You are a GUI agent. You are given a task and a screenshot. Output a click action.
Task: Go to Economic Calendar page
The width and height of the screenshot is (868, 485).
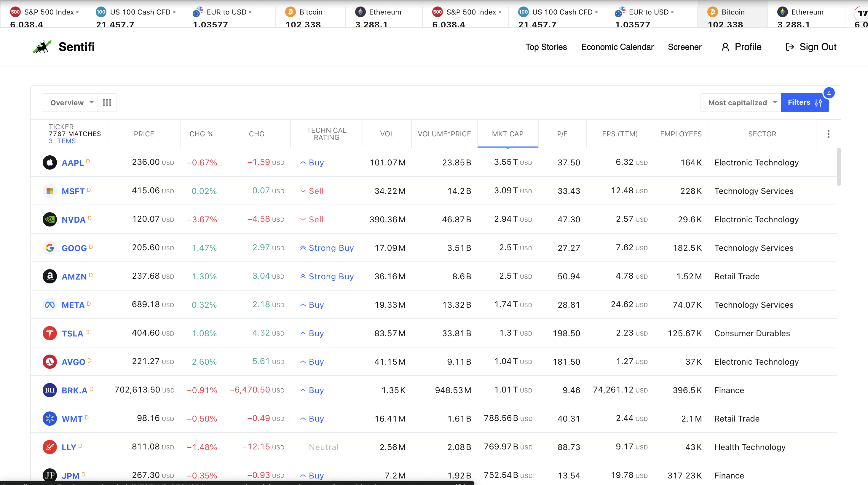coord(617,47)
